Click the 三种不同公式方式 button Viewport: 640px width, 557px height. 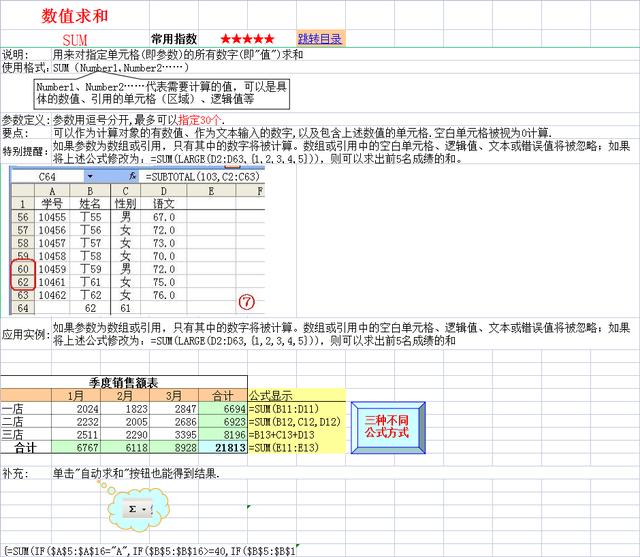tap(388, 427)
